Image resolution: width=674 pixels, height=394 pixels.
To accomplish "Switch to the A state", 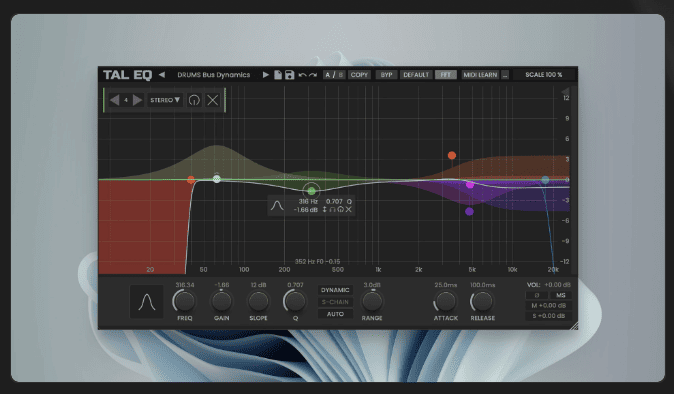I will pyautogui.click(x=328, y=75).
